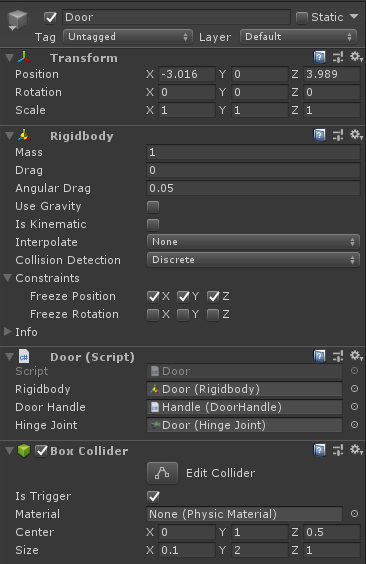The width and height of the screenshot is (366, 564).
Task: Open Door Script help reference icon
Action: click(319, 356)
